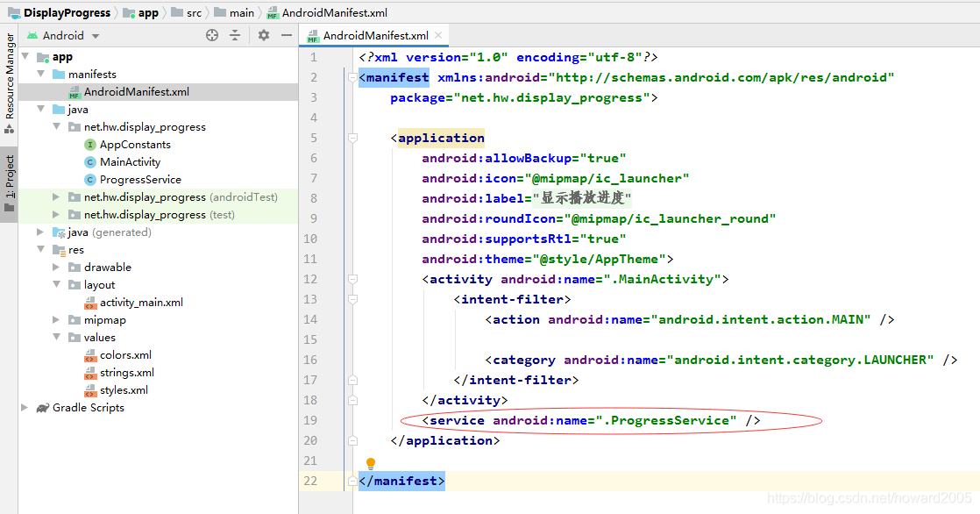Click the android:supportsRtl attribute line
Screen dimensions: 980x514
tap(524, 239)
